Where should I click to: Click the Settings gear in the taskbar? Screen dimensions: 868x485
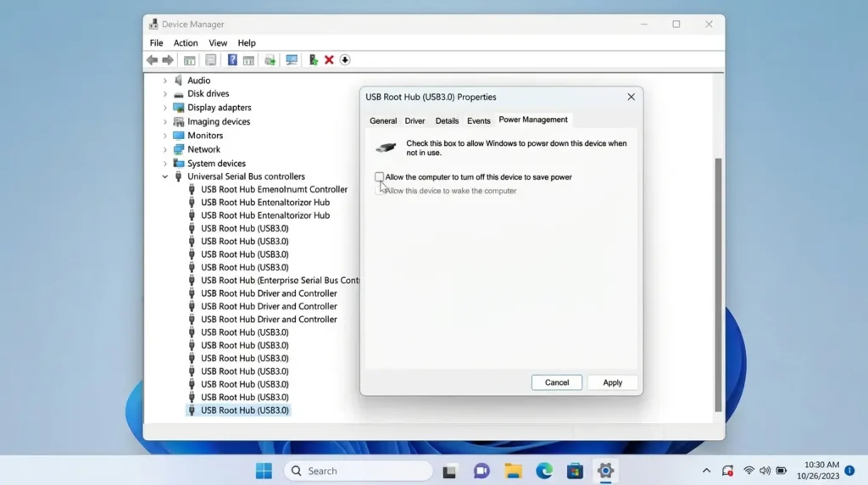tap(605, 471)
